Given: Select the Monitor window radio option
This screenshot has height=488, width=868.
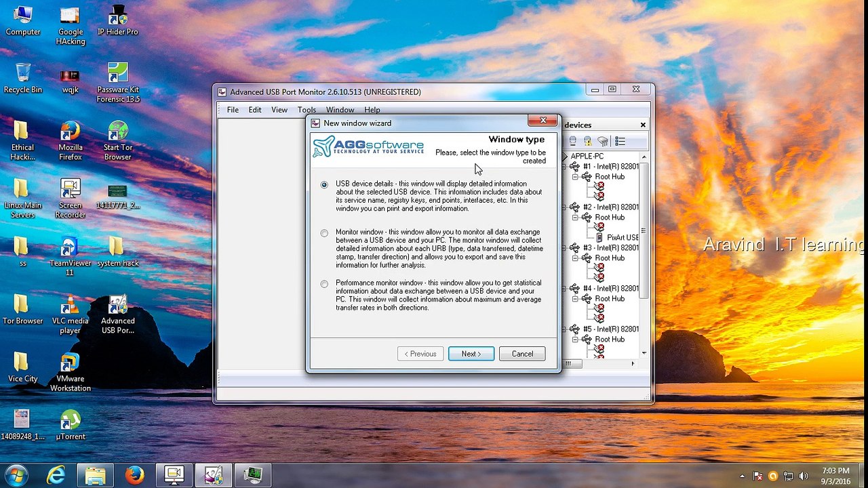Looking at the screenshot, I should 324,233.
